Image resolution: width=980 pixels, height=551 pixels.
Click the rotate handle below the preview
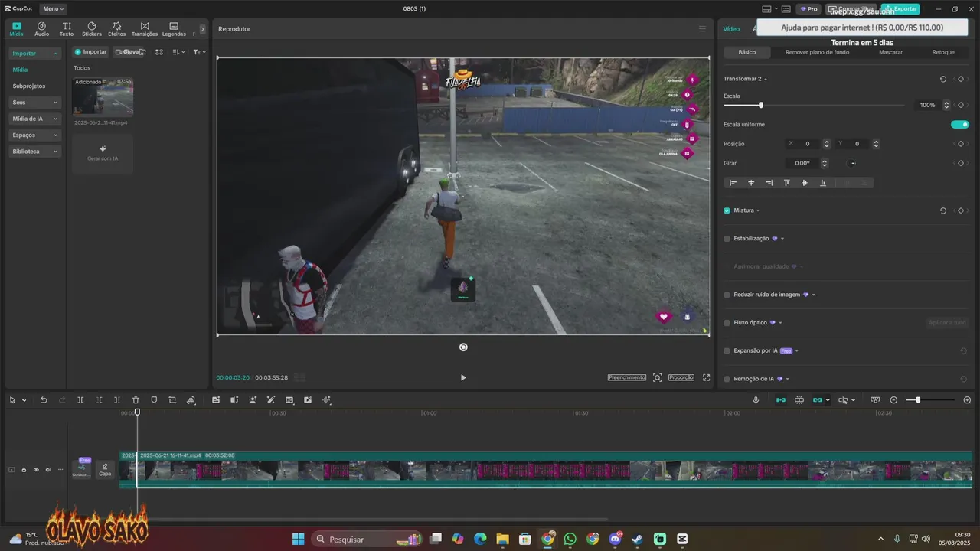[463, 347]
